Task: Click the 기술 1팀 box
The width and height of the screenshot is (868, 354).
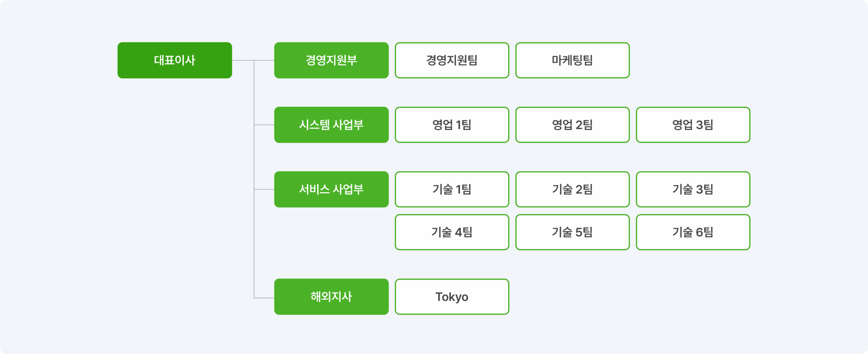Action: click(x=452, y=189)
